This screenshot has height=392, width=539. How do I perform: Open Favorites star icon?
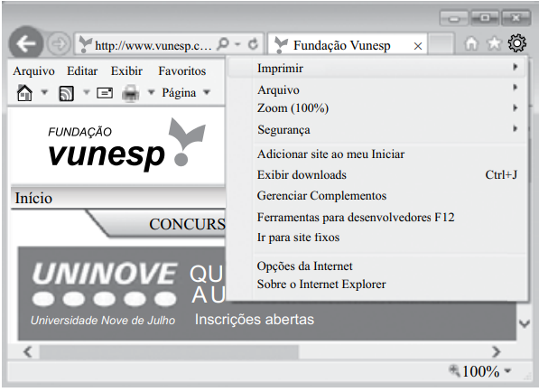click(x=494, y=43)
